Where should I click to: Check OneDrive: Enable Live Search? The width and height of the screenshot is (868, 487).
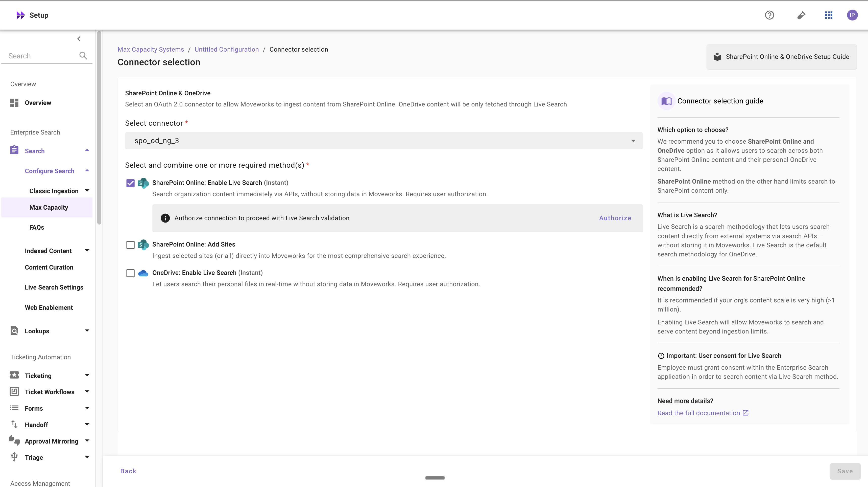pyautogui.click(x=130, y=273)
